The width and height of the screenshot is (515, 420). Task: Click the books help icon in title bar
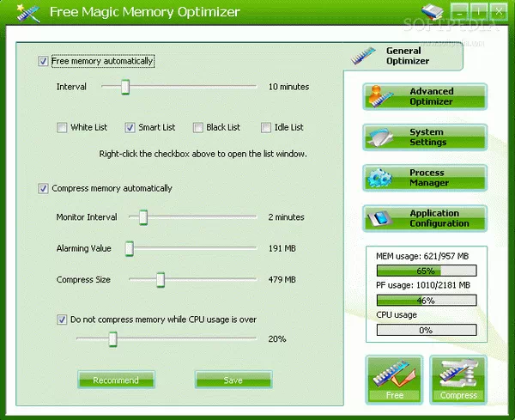(x=433, y=12)
